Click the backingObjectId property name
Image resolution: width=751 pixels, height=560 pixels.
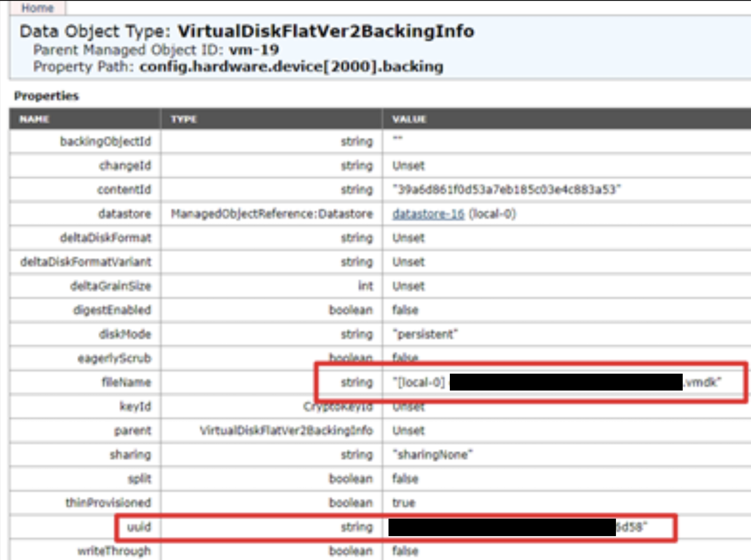click(x=105, y=141)
